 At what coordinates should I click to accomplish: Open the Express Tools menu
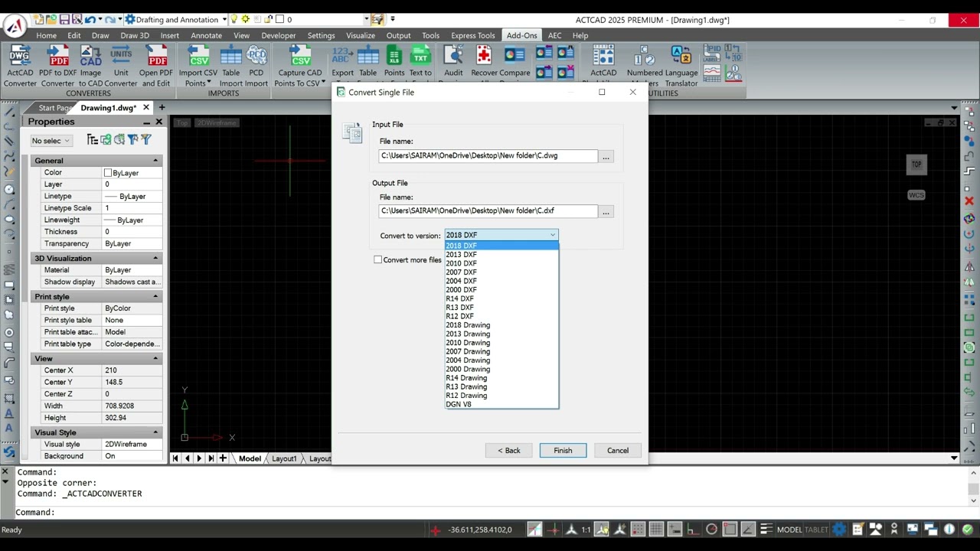click(x=472, y=35)
